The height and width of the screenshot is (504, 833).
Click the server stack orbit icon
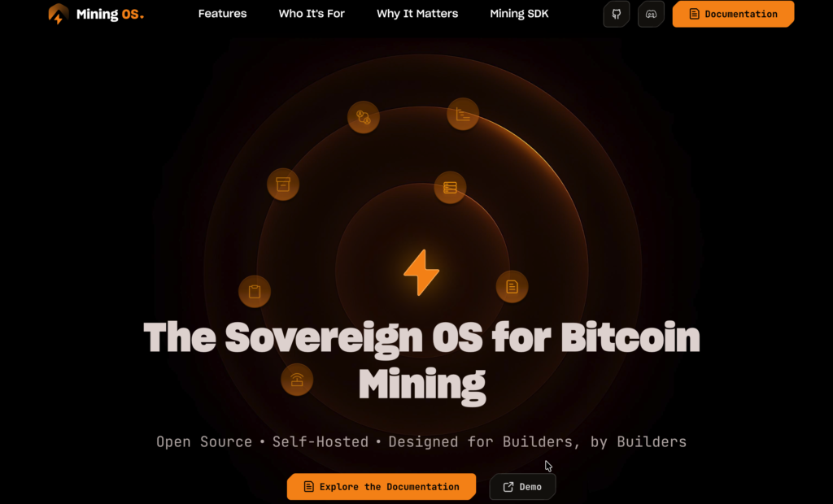450,188
